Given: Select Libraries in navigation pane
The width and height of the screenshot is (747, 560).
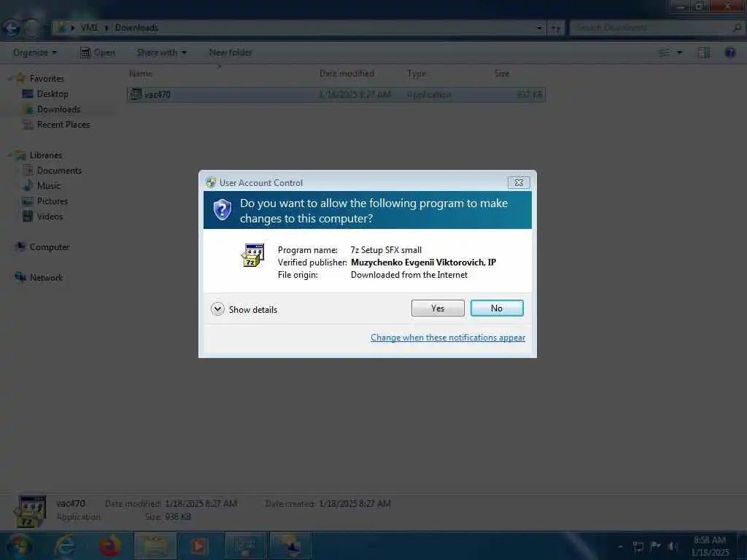Looking at the screenshot, I should point(45,155).
